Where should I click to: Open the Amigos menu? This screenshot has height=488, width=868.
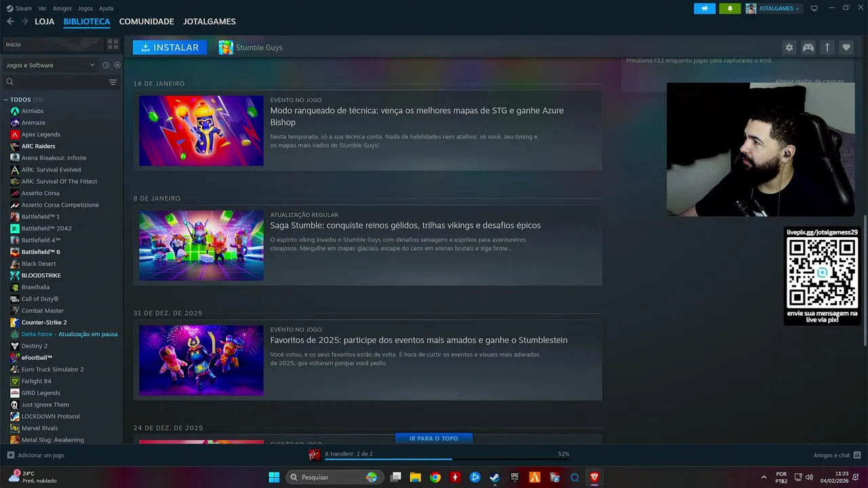[x=62, y=8]
